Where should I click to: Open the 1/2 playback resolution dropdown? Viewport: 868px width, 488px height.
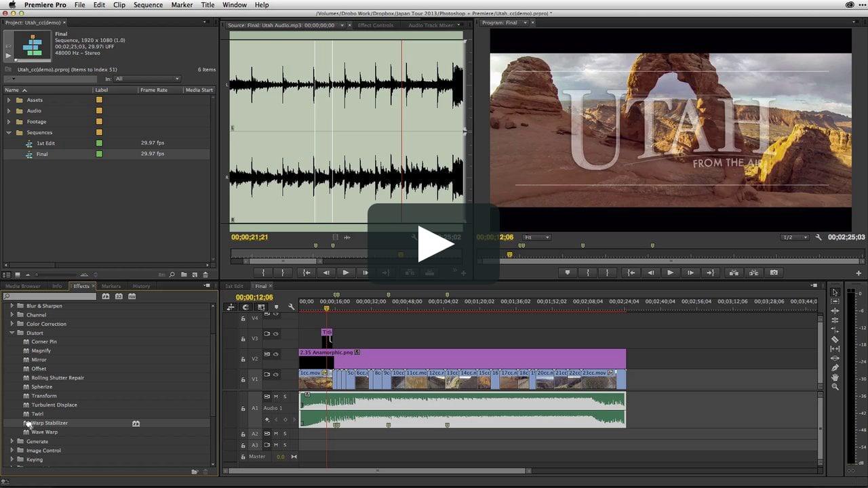tap(795, 237)
